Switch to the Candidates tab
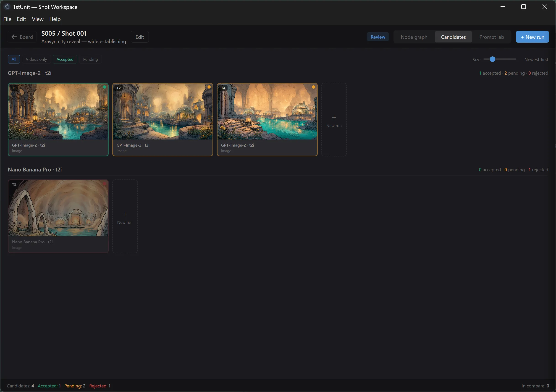The height and width of the screenshot is (392, 556). click(453, 37)
